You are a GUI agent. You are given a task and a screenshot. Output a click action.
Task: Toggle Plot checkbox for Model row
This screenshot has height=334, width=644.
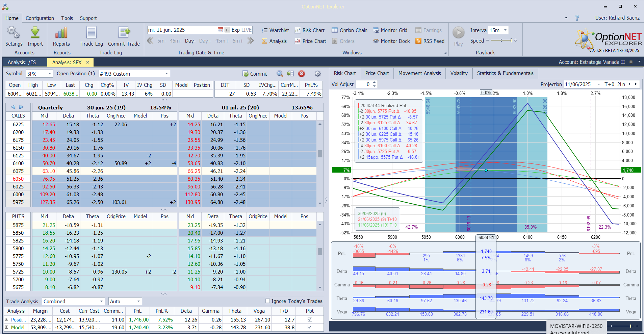310,327
